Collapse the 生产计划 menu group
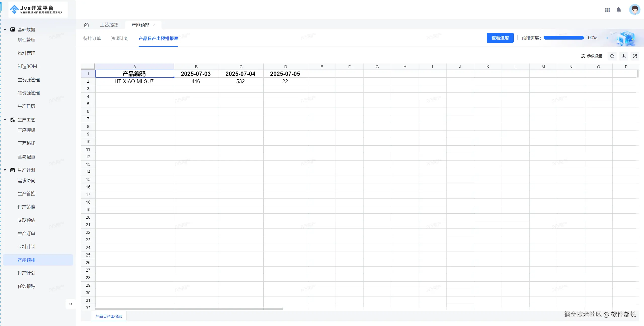The height and width of the screenshot is (326, 644). pos(5,170)
